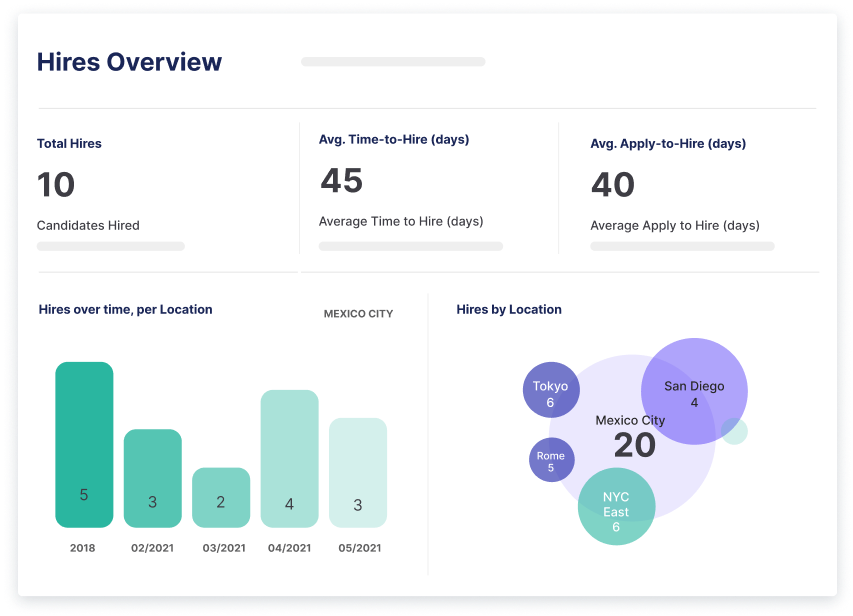Click the Total Hires value 10
The image size is (853, 616).
point(56,185)
